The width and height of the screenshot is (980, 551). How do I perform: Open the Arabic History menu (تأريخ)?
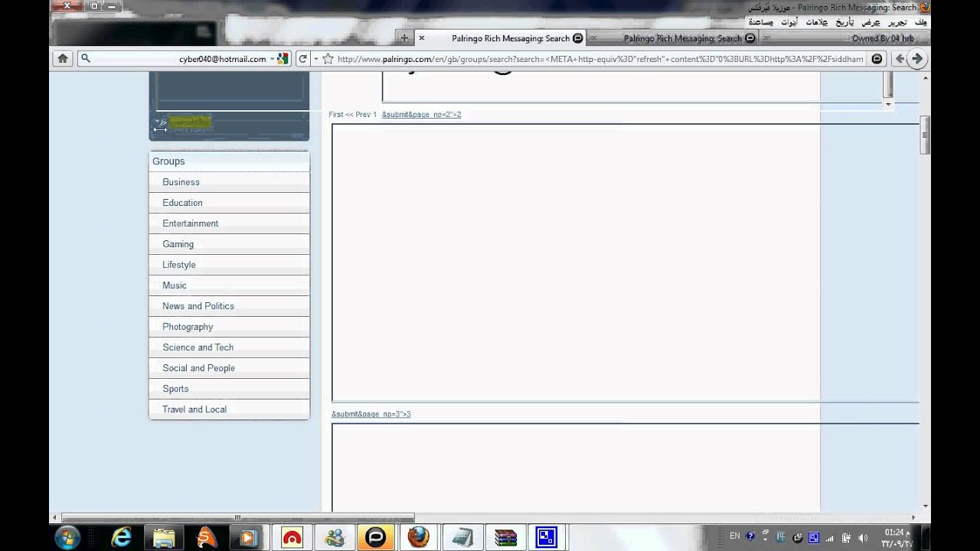click(845, 22)
